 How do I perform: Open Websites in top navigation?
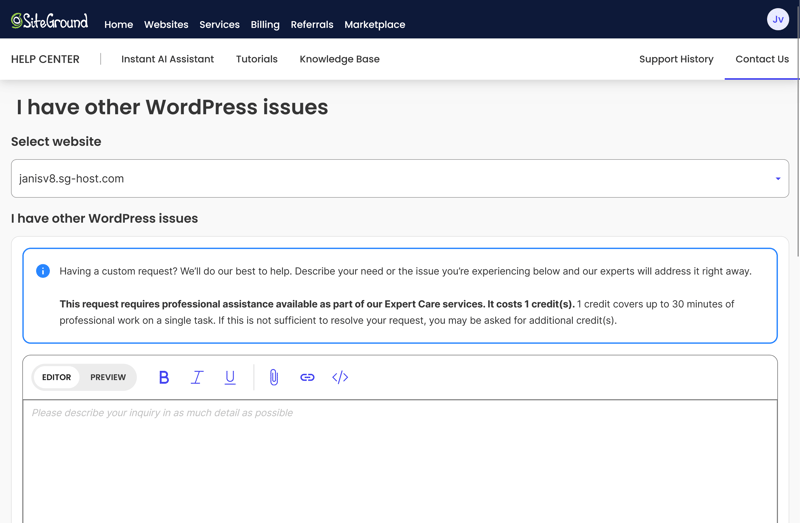[166, 24]
